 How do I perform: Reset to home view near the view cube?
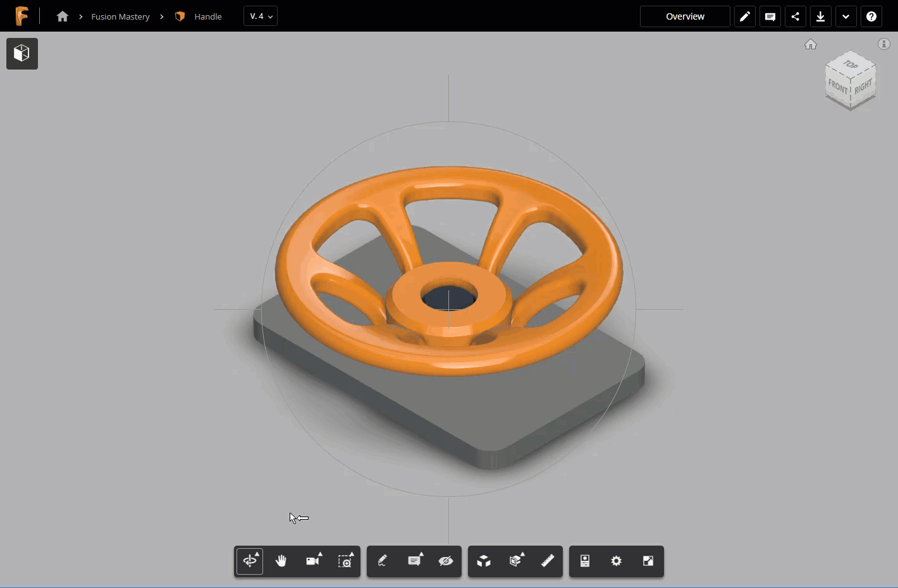coord(811,44)
